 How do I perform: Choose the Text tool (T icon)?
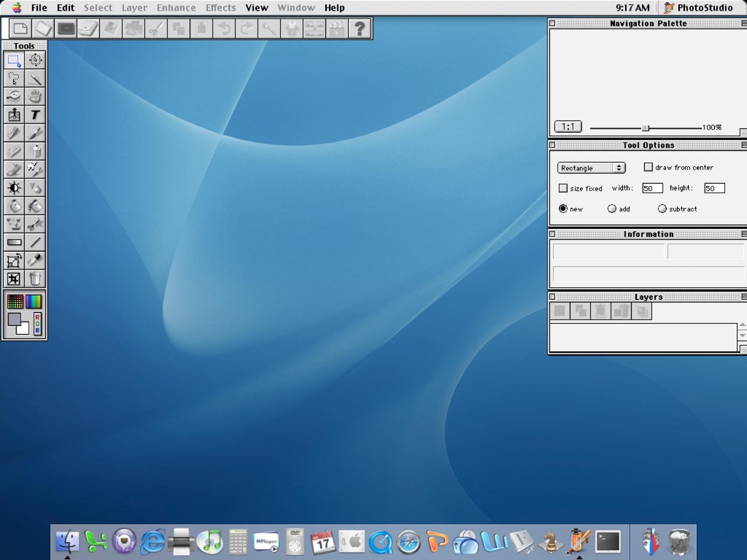click(x=35, y=115)
